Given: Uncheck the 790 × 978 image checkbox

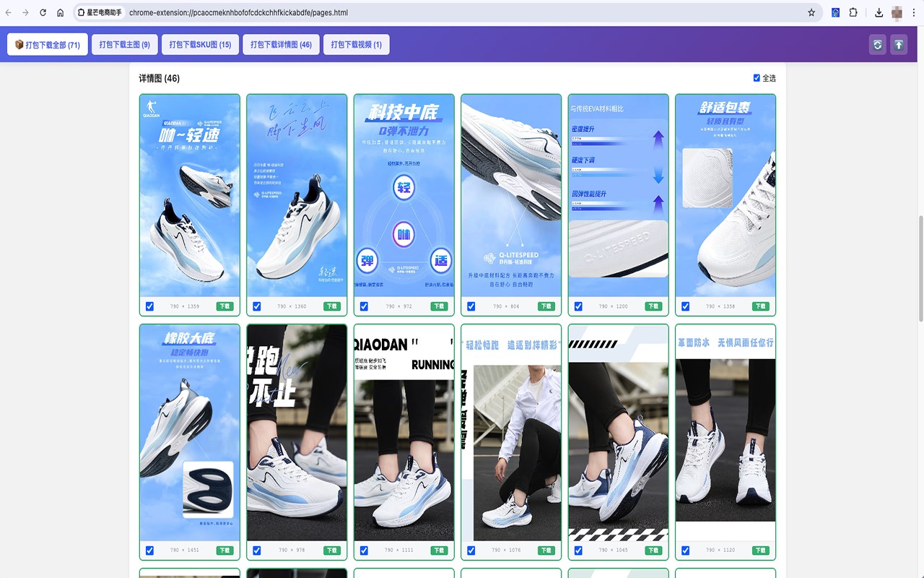Looking at the screenshot, I should 256,551.
